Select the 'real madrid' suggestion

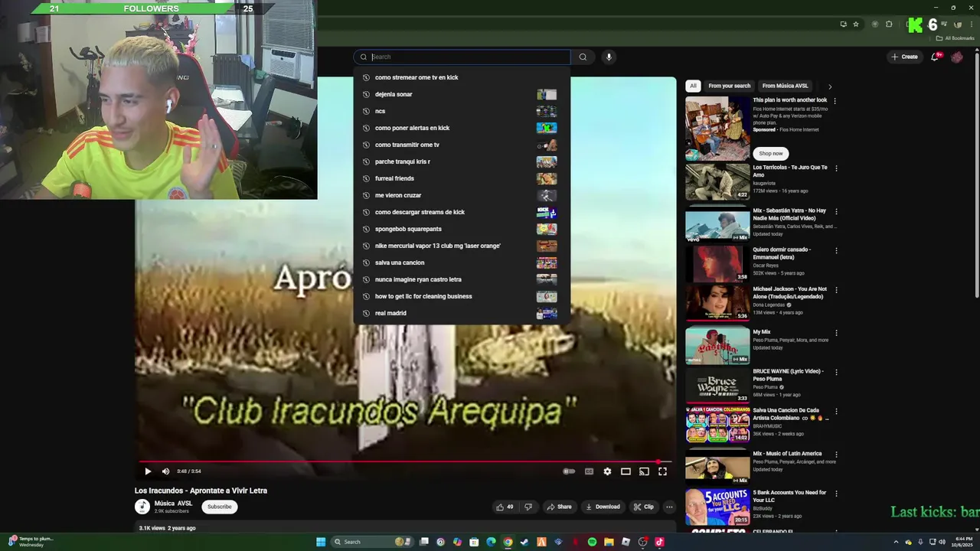462,313
